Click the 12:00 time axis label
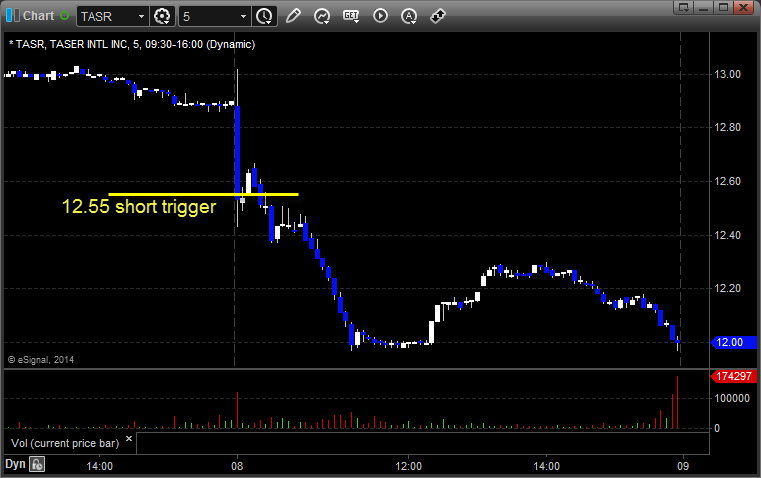Screen dimensions: 761x478 click(409, 466)
